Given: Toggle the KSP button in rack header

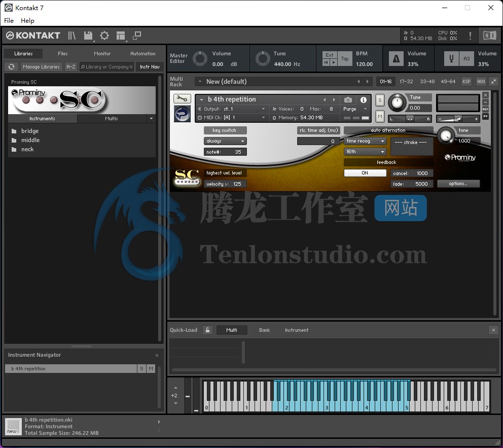Looking at the screenshot, I should 466,82.
